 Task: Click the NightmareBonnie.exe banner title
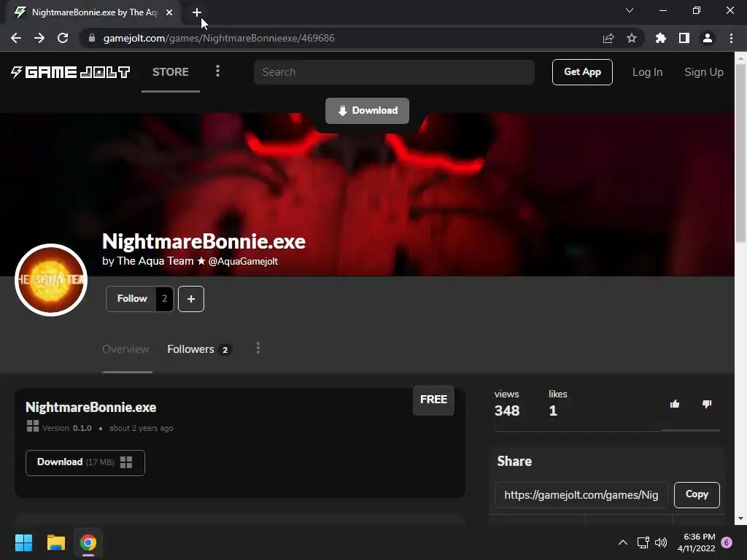[204, 242]
